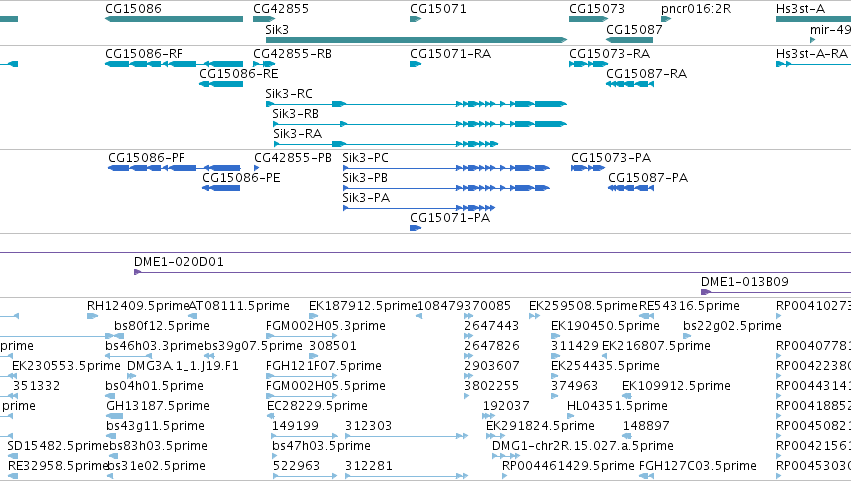
Task: Click the CG15071-PA protein label
Action: [450, 218]
